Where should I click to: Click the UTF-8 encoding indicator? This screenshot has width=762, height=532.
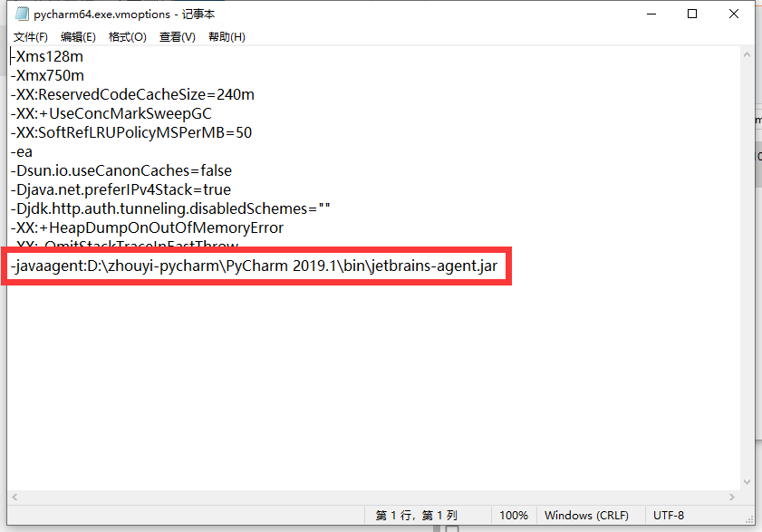pyautogui.click(x=668, y=515)
